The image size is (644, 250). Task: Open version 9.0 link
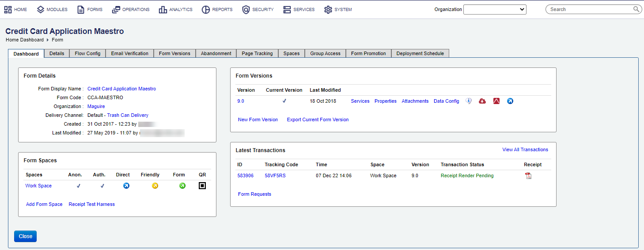coord(241,101)
